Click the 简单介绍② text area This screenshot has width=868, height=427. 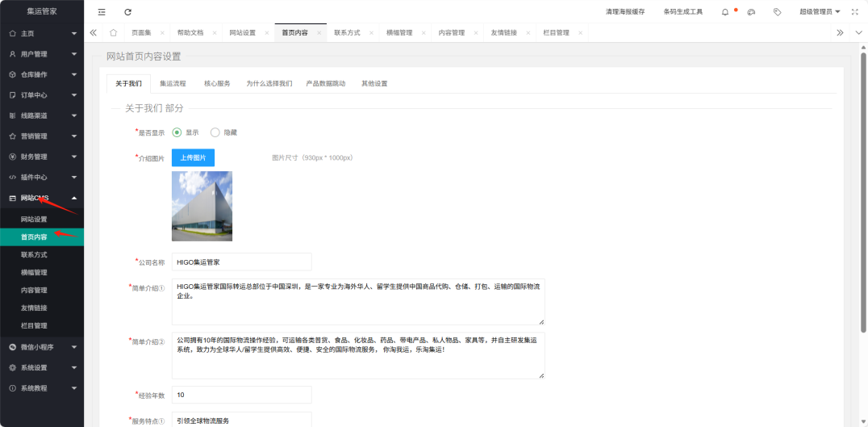358,355
